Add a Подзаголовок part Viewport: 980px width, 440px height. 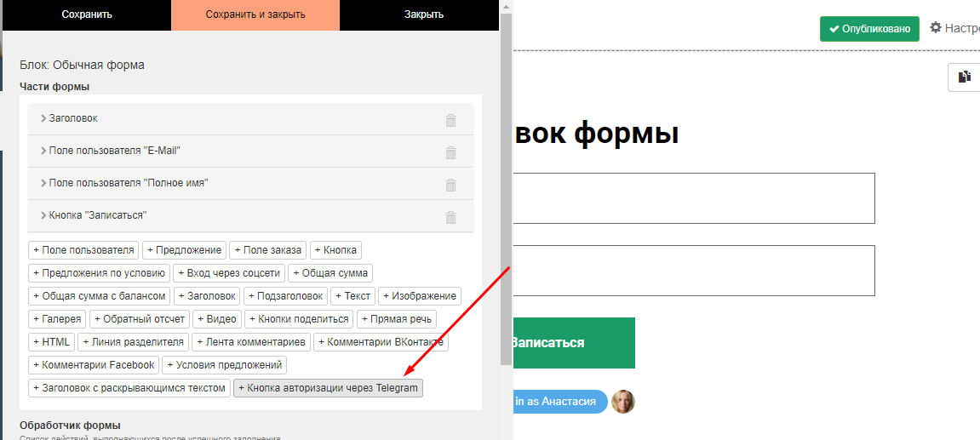click(x=285, y=295)
